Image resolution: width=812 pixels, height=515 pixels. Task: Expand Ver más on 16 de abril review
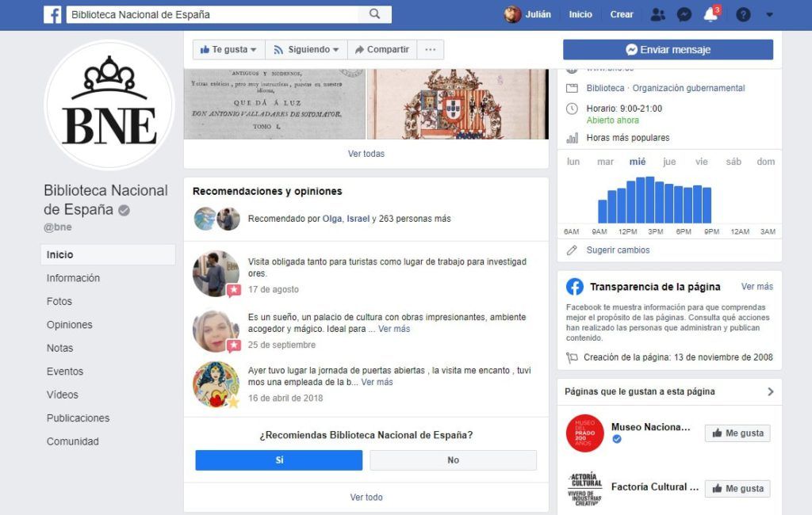click(377, 382)
